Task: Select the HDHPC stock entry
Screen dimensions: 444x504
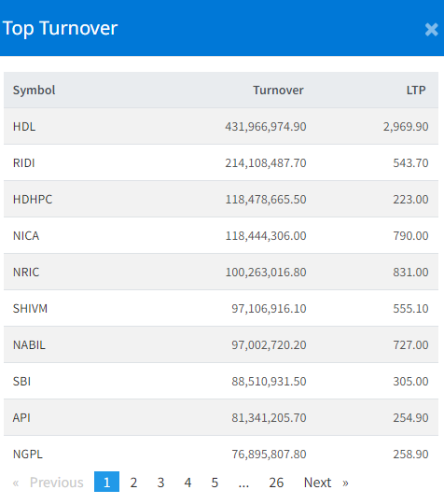Action: (221, 199)
